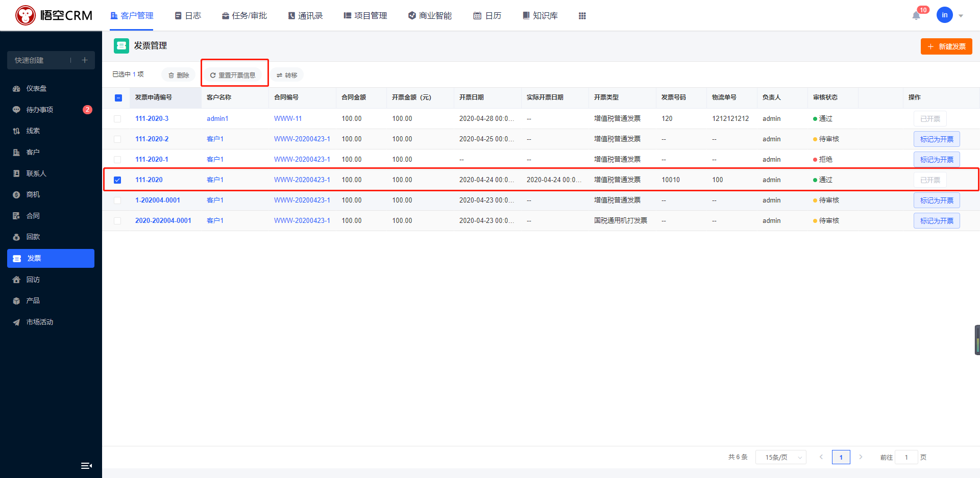Click the 前往 page number input field
The image size is (980, 478).
[906, 457]
